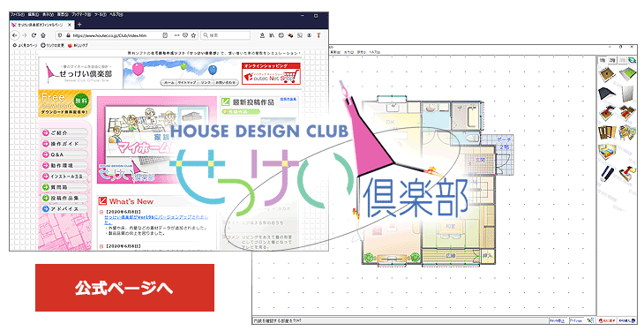
Task: Select the floor with red arrow tool icon
Action: (x=607, y=113)
